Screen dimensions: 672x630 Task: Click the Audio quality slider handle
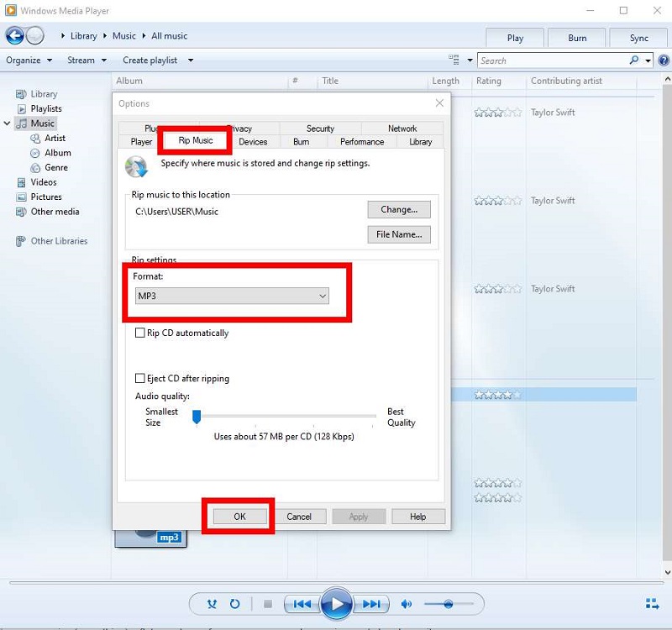[x=197, y=416]
